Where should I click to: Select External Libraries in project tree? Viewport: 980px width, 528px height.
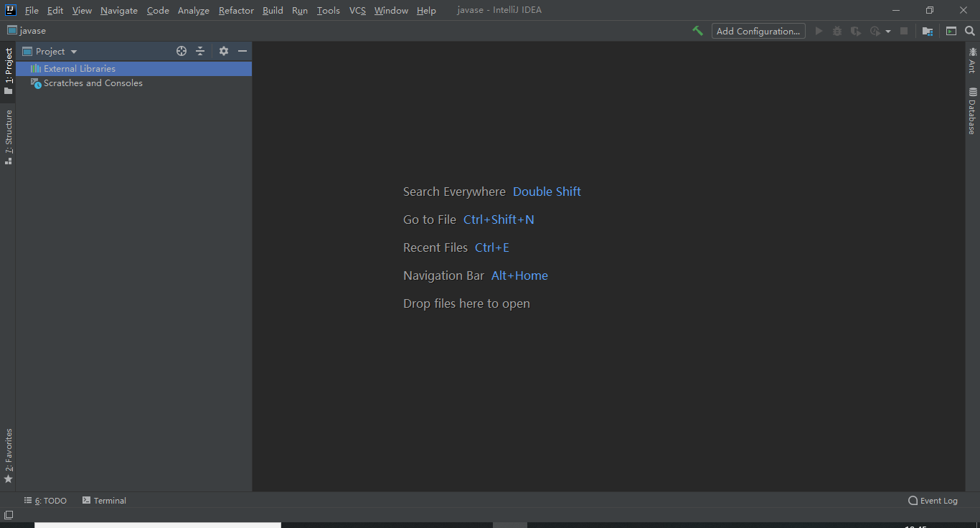(134, 69)
